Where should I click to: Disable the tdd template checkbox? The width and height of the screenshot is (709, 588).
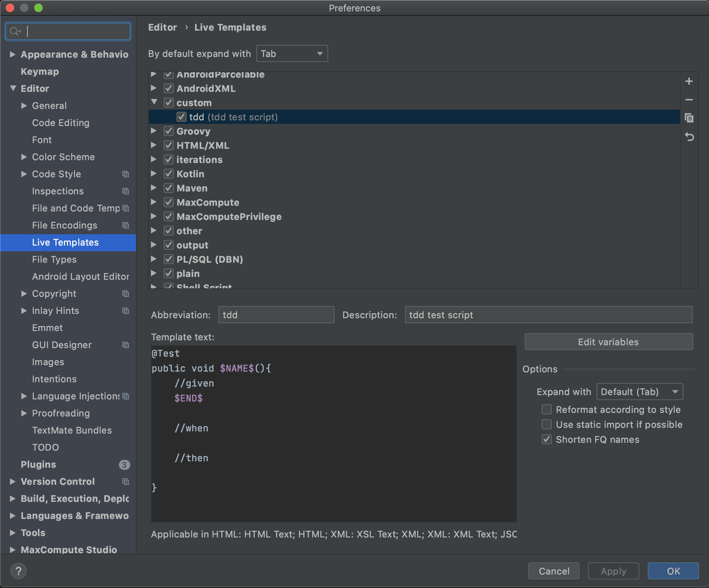(181, 117)
